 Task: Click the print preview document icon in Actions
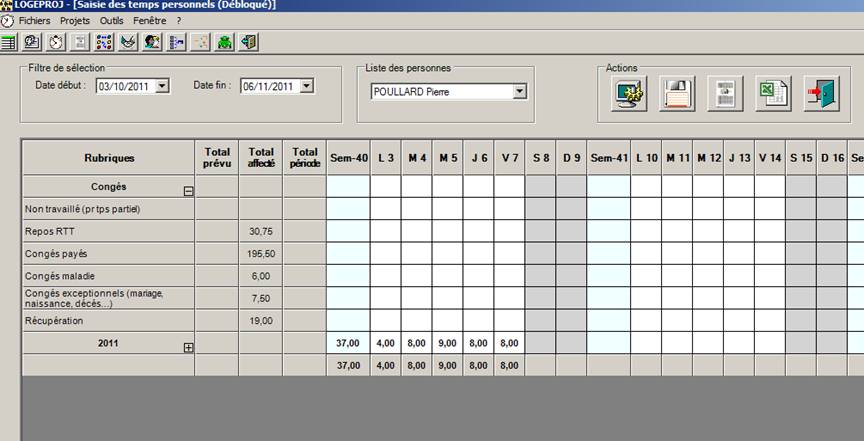725,95
